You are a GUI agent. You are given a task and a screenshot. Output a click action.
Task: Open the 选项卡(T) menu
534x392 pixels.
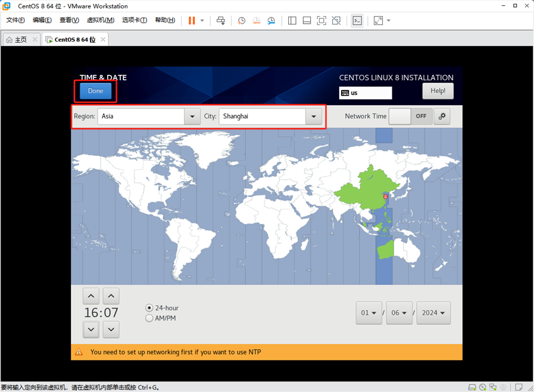[135, 20]
